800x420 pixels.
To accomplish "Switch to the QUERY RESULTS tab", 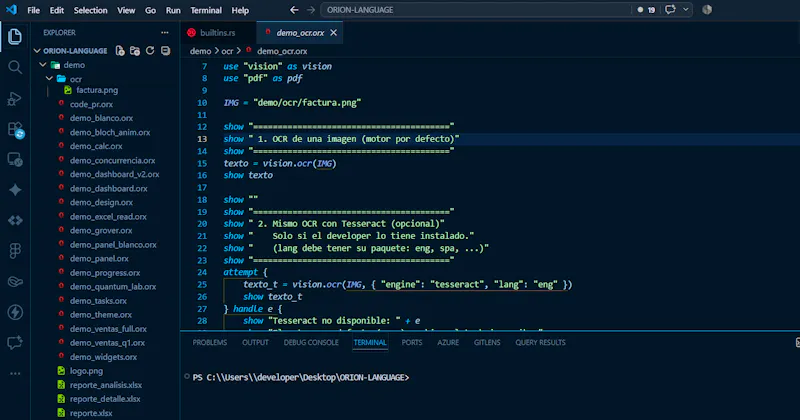I will coord(540,342).
